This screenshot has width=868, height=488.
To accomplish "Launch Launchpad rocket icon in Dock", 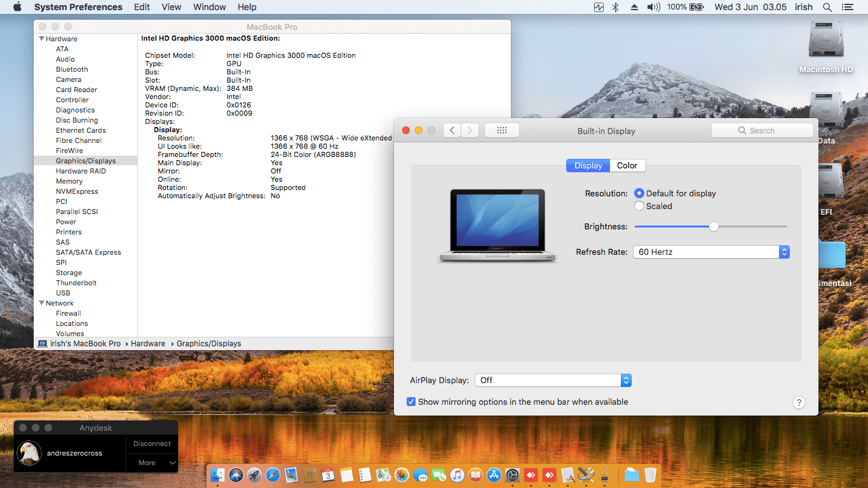I will pos(254,475).
